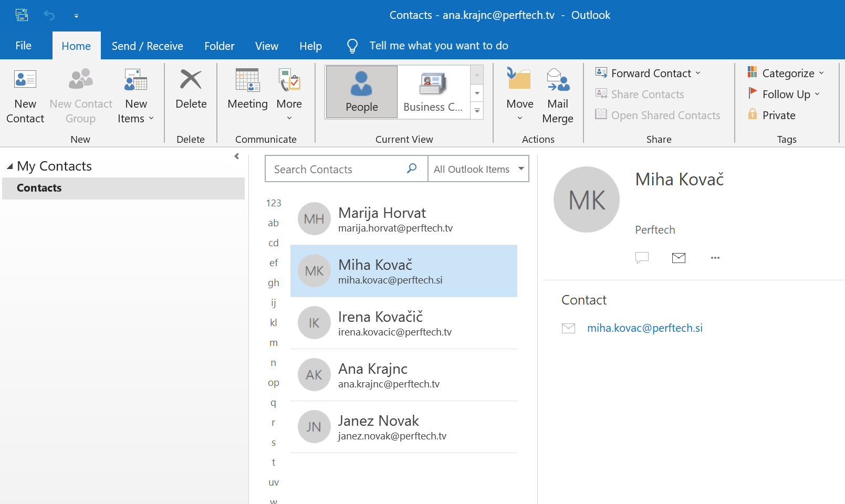Screen dimensions: 845x504
Task: Select the Contacts folder
Action: [123, 188]
